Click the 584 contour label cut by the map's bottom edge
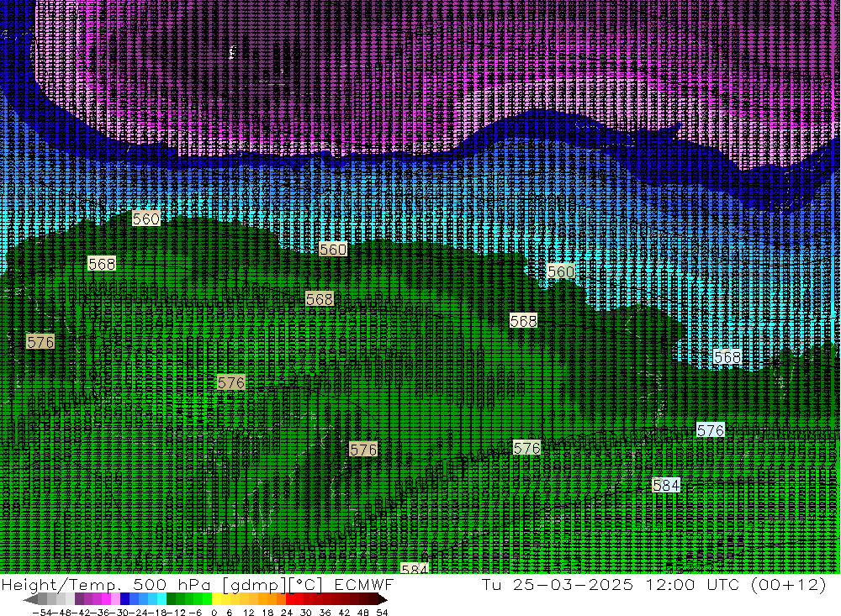The image size is (841, 616). tap(415, 568)
